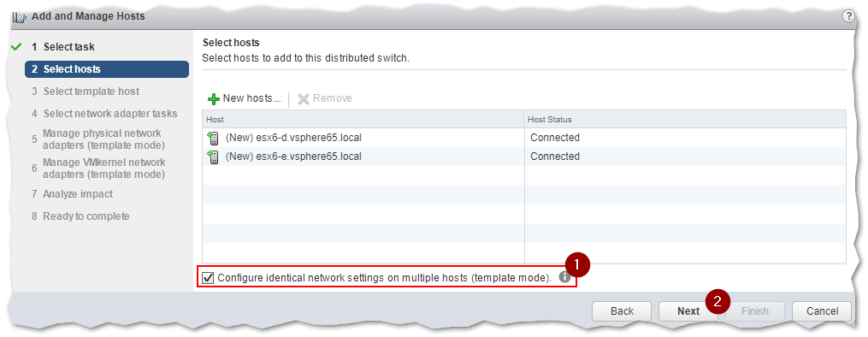Image resolution: width=868 pixels, height=337 pixels.
Task: Add hosts with New hosts button
Action: [x=244, y=98]
